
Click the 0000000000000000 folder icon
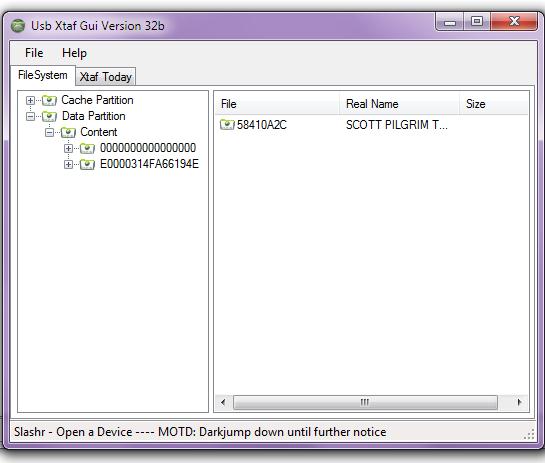click(x=87, y=148)
